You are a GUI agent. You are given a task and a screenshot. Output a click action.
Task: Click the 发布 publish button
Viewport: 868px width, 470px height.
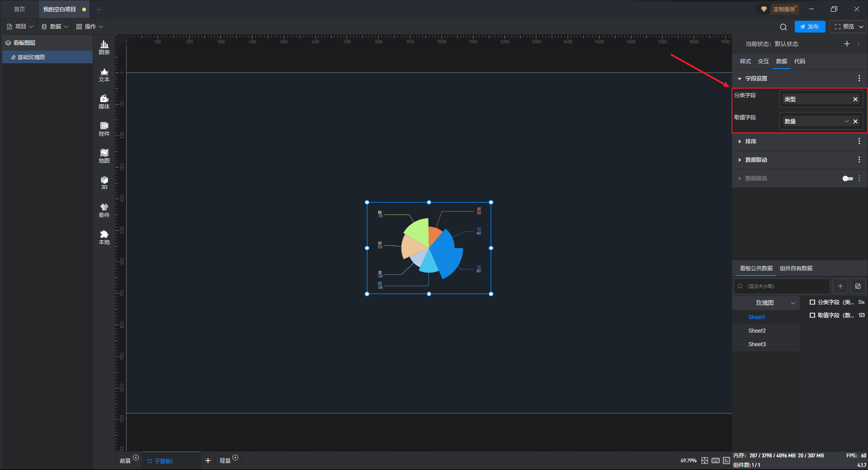pos(810,27)
